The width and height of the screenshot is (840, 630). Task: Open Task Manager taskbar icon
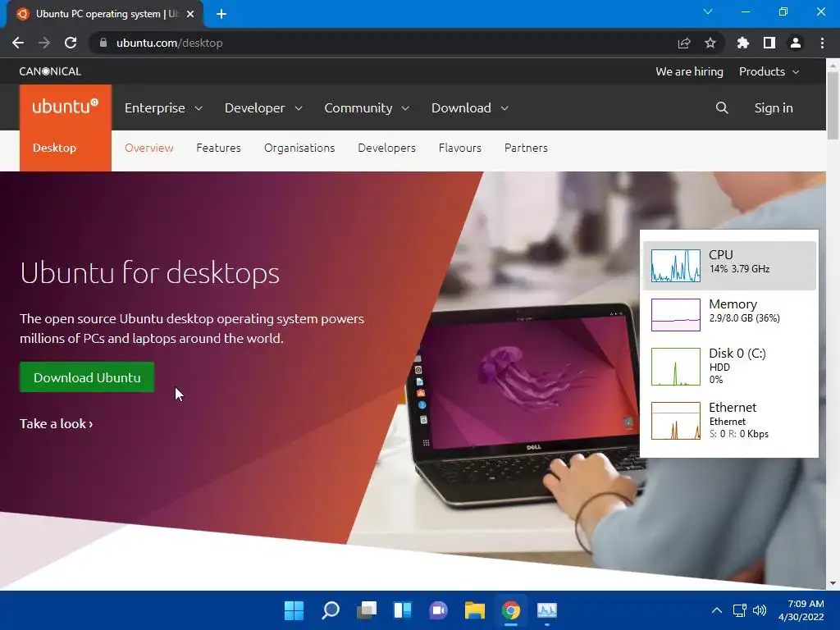[547, 610]
